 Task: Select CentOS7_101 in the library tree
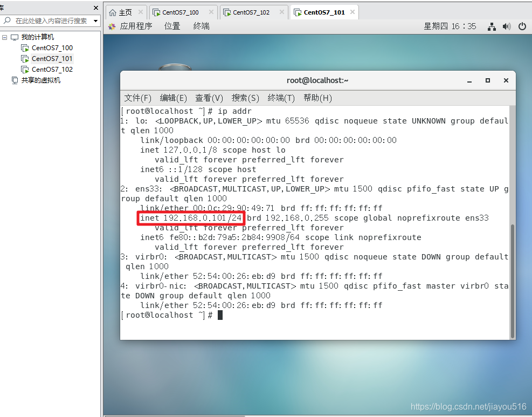coord(52,59)
